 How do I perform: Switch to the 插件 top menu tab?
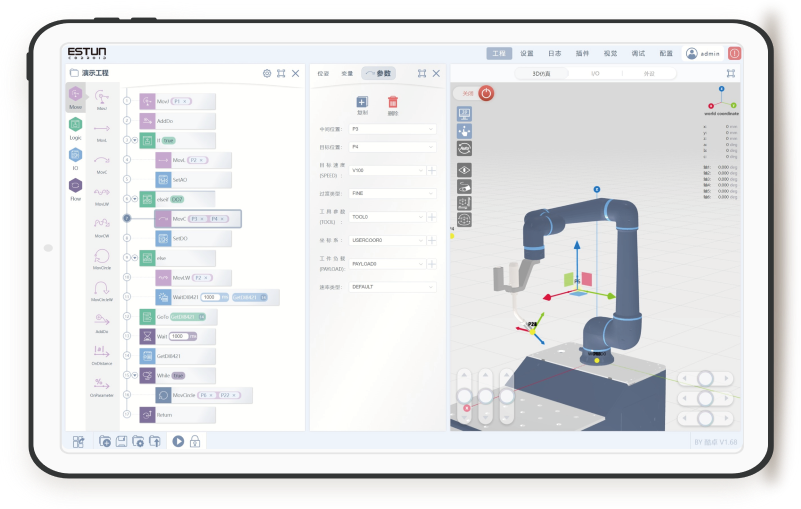[582, 53]
